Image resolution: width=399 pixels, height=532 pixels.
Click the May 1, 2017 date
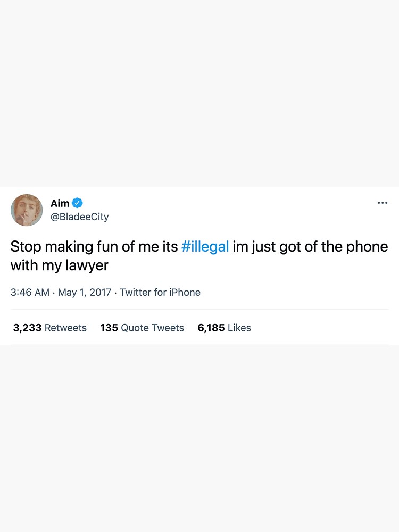[x=85, y=292]
